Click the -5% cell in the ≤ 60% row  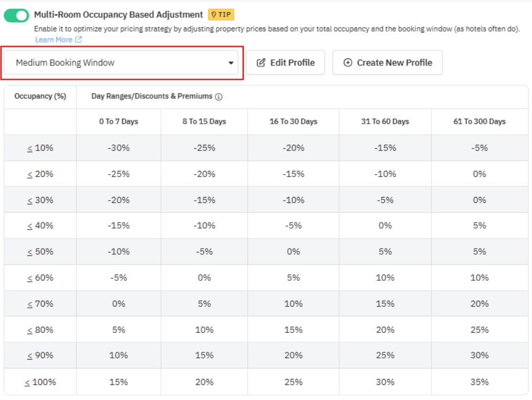[x=118, y=277]
